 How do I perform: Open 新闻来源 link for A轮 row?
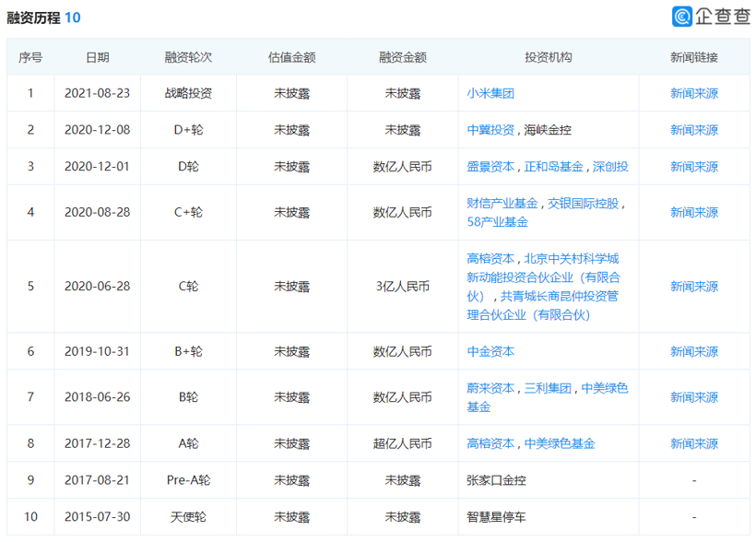694,443
